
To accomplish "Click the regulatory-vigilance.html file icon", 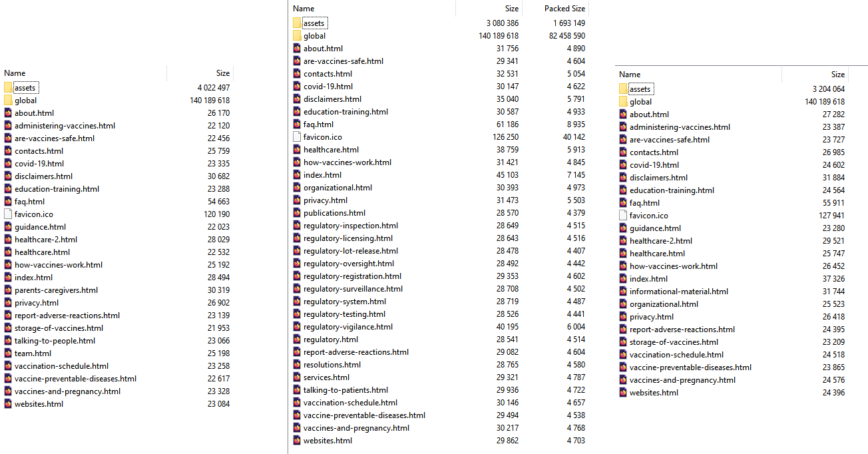I will pos(297,327).
